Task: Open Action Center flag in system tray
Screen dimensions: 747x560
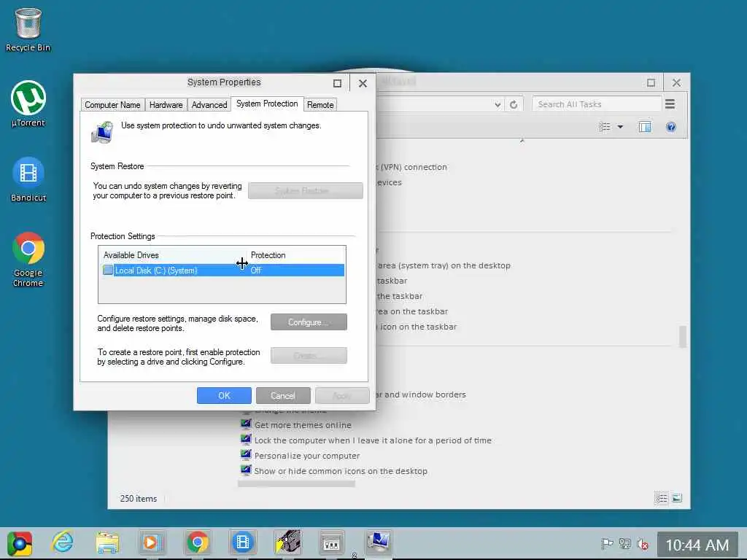Action: pos(606,544)
